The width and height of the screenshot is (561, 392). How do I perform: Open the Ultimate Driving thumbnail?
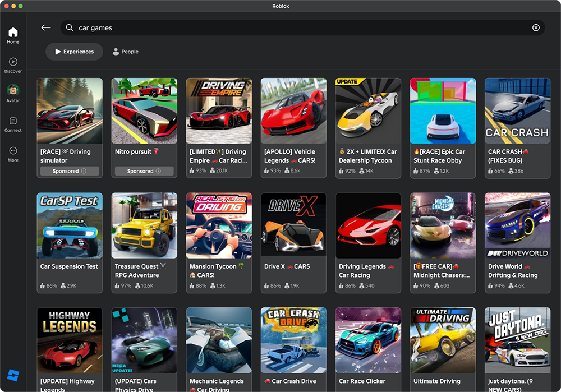pos(443,340)
